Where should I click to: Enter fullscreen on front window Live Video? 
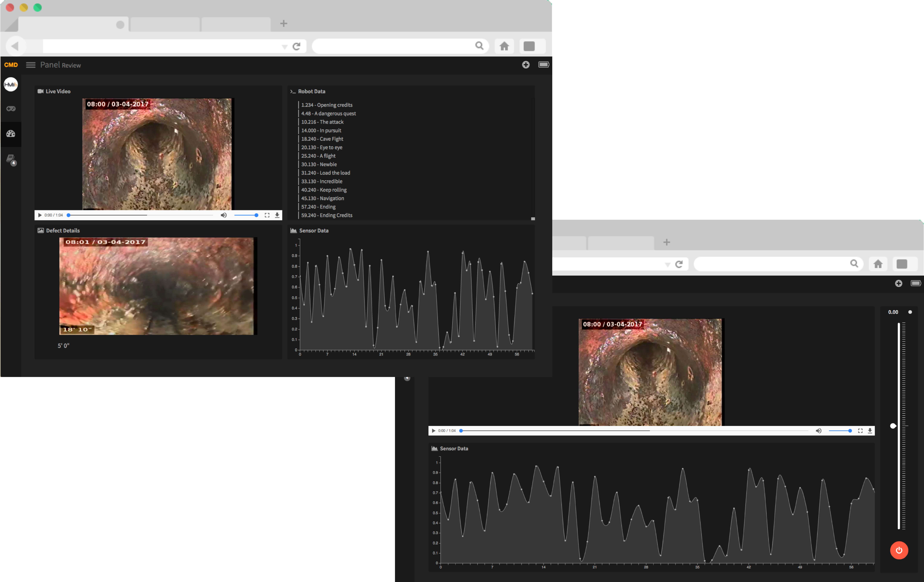click(267, 215)
